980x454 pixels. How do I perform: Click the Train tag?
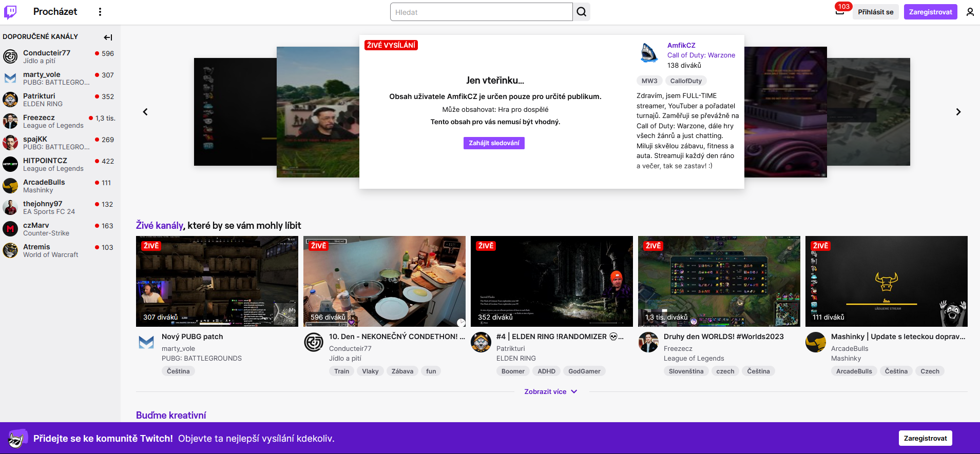tap(341, 371)
